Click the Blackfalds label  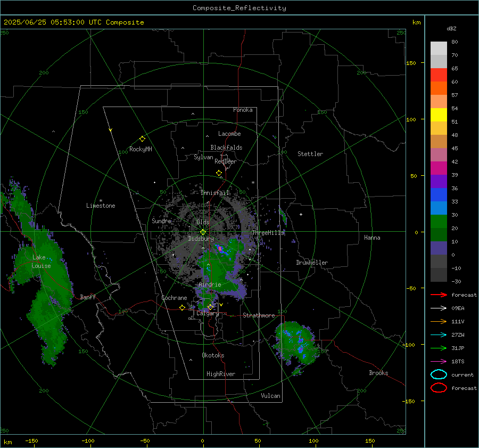[x=226, y=148]
